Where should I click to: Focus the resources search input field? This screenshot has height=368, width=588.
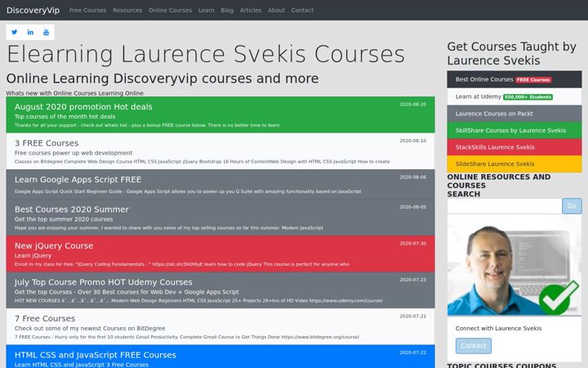[x=505, y=206]
